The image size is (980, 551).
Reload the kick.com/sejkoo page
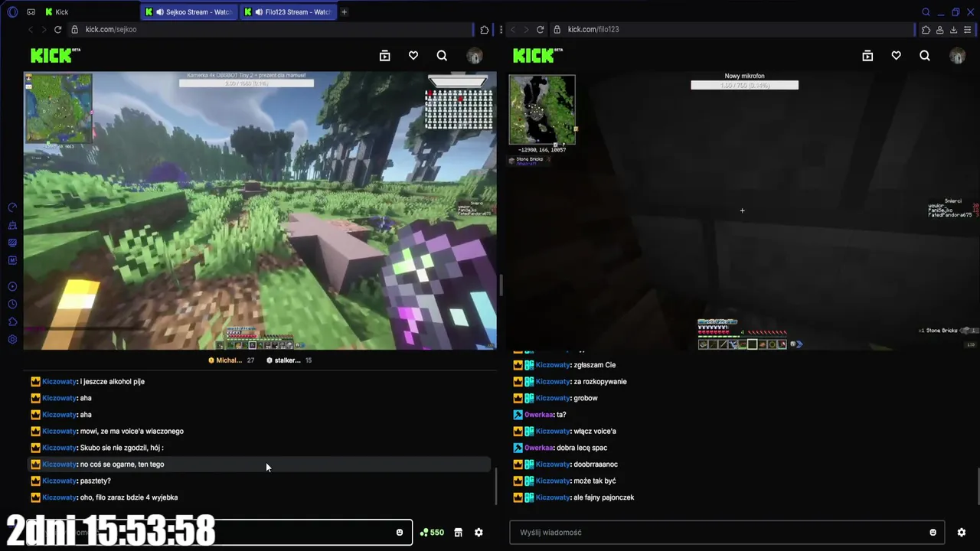point(57,29)
